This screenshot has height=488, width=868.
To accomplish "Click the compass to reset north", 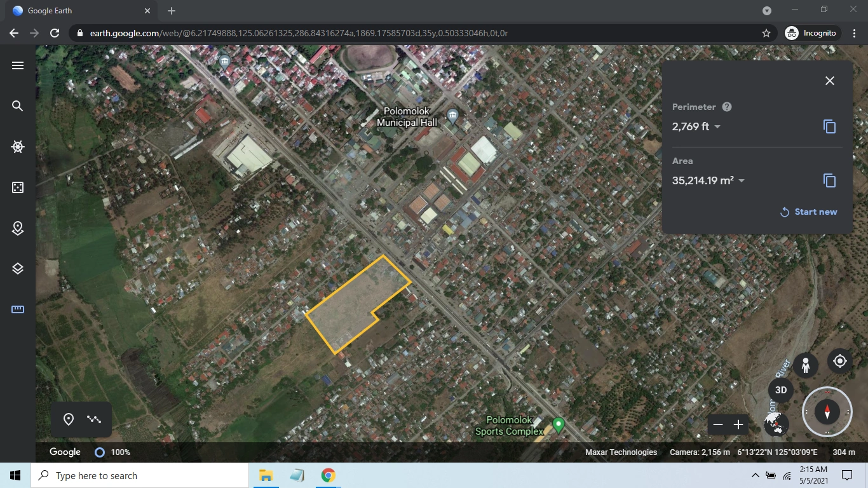I will pyautogui.click(x=827, y=412).
